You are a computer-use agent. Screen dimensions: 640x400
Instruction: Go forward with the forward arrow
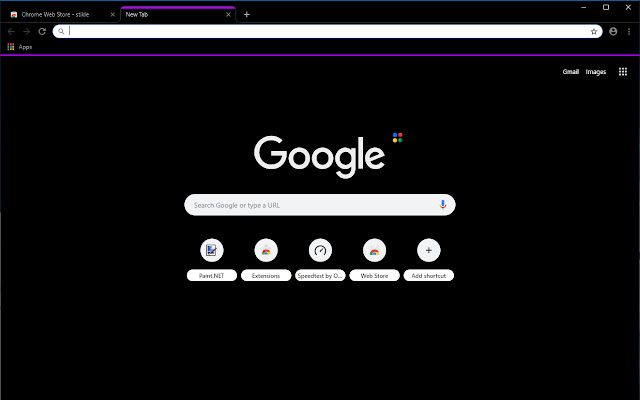27,31
